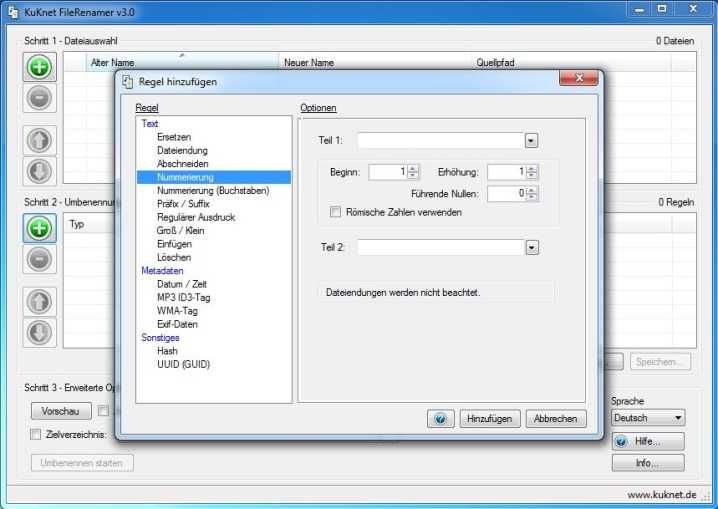Click the remove rule minus icon in Schritt 2
718x509 pixels.
point(40,259)
